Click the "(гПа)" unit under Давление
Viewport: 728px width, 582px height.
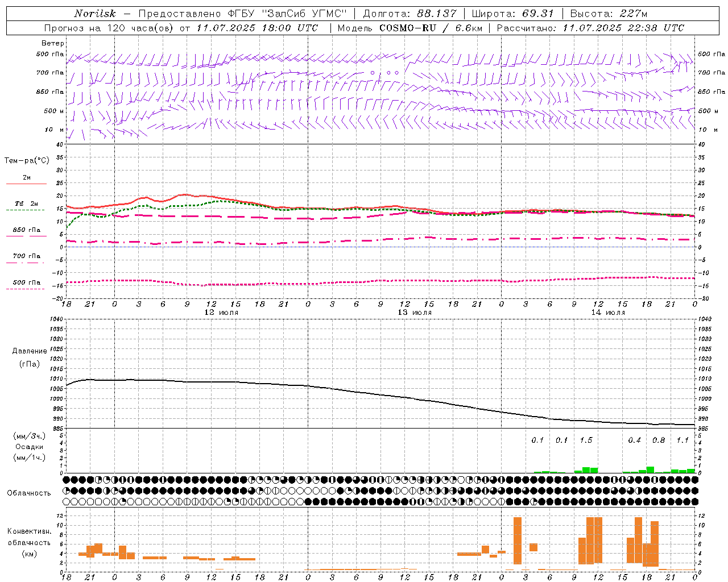click(x=30, y=364)
